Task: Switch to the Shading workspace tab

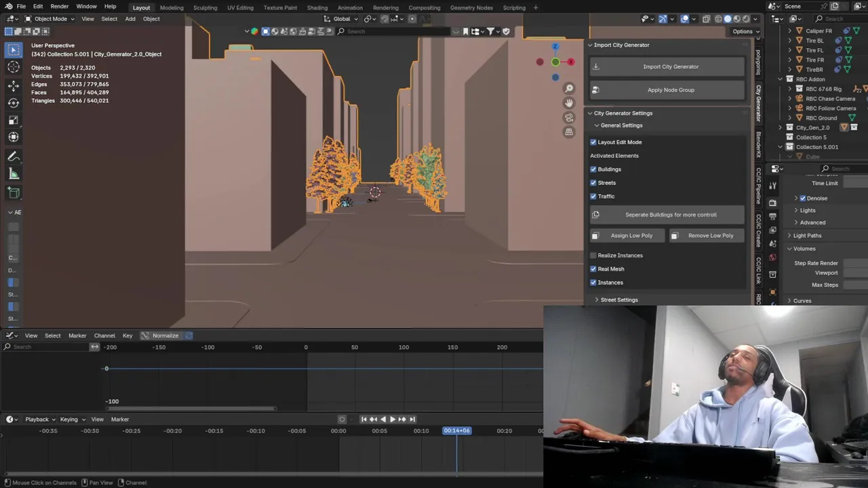Action: click(x=317, y=7)
